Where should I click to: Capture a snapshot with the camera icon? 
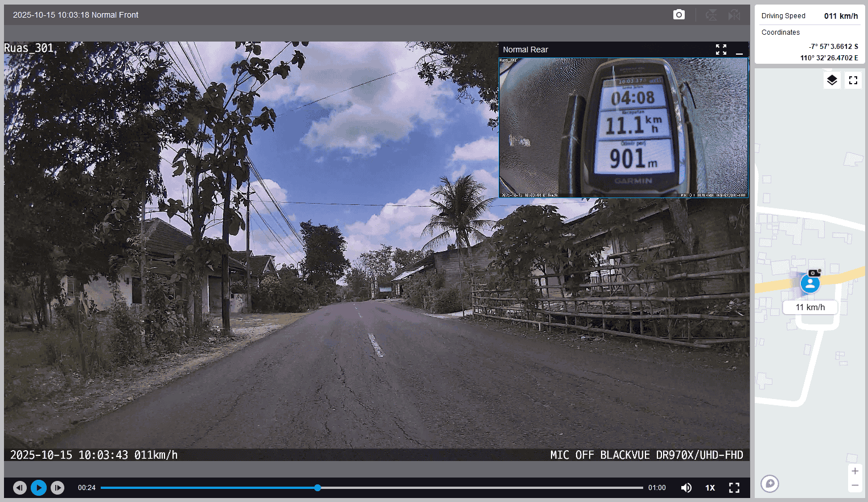pyautogui.click(x=678, y=15)
